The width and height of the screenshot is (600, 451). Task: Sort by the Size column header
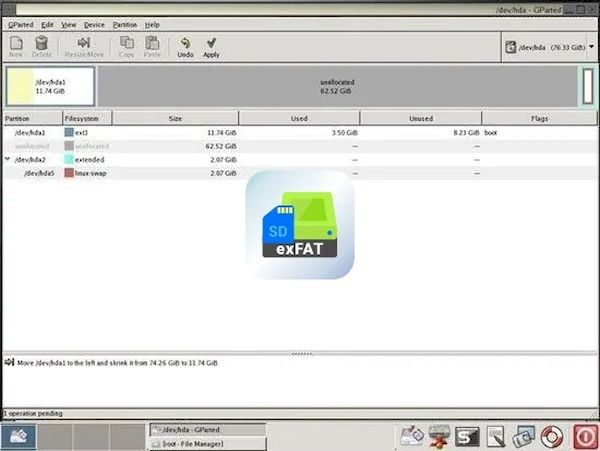click(175, 119)
